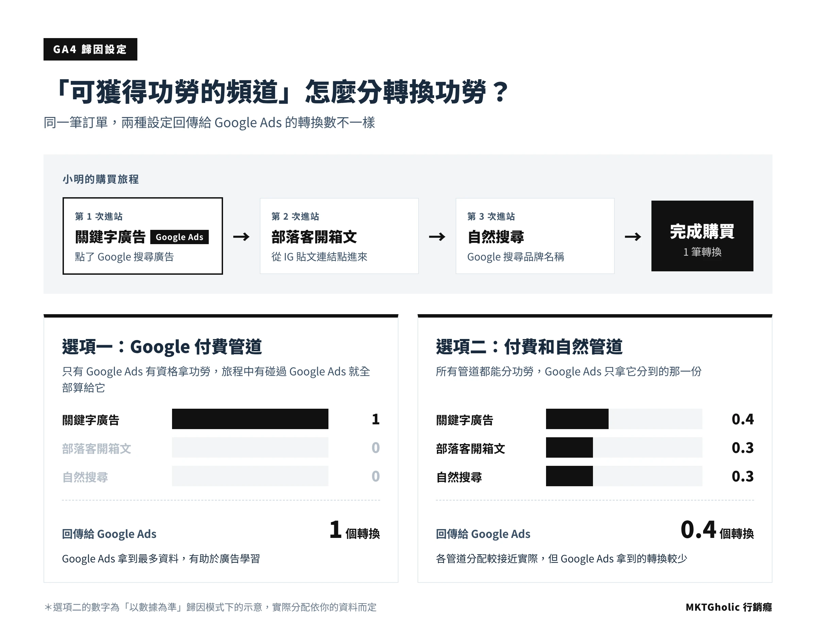
Task: Click option one full bar for 關鍵字廣告
Action: tap(250, 419)
